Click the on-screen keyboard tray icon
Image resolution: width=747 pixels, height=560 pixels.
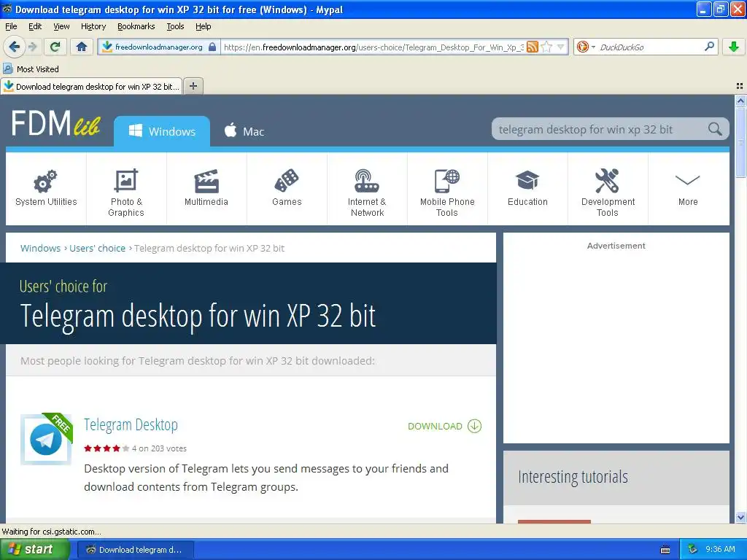click(665, 550)
